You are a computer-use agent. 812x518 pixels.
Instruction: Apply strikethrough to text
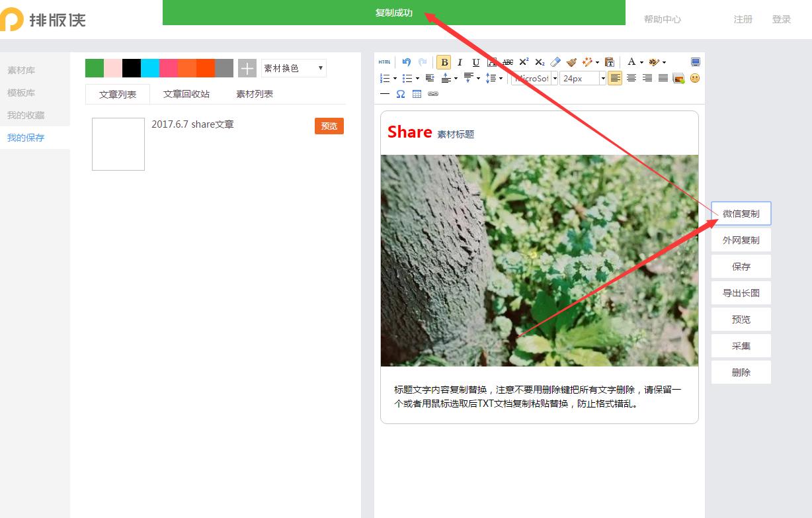(x=508, y=62)
